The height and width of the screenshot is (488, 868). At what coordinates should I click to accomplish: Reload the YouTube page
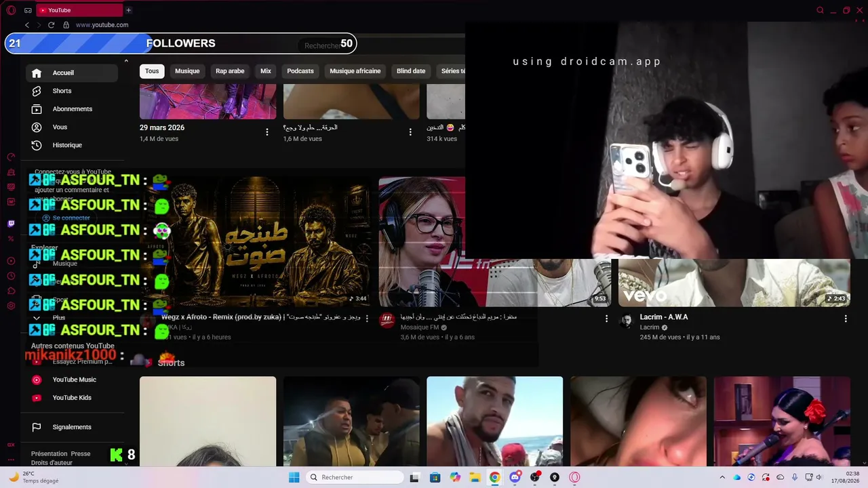(x=51, y=25)
